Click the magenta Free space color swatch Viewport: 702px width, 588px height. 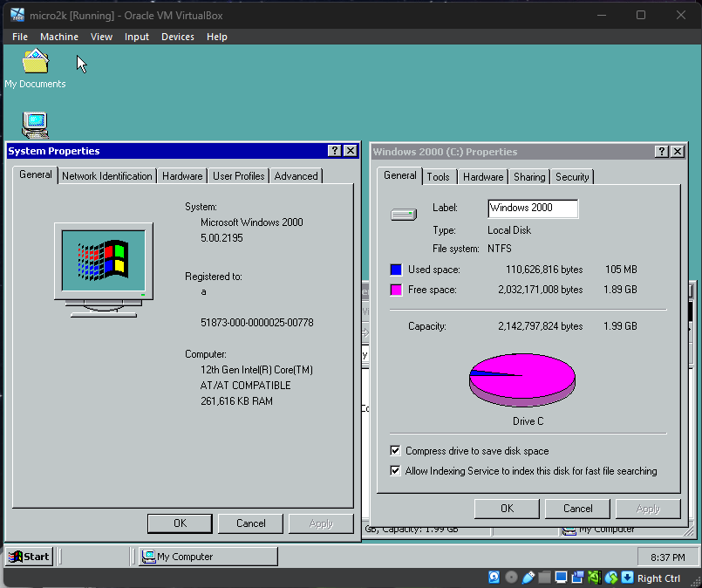point(396,290)
